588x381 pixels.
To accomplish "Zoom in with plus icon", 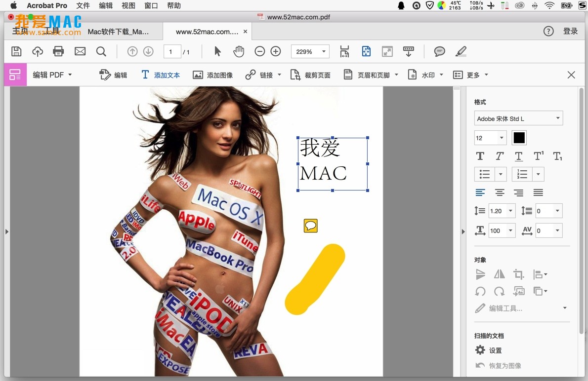I will [x=276, y=51].
